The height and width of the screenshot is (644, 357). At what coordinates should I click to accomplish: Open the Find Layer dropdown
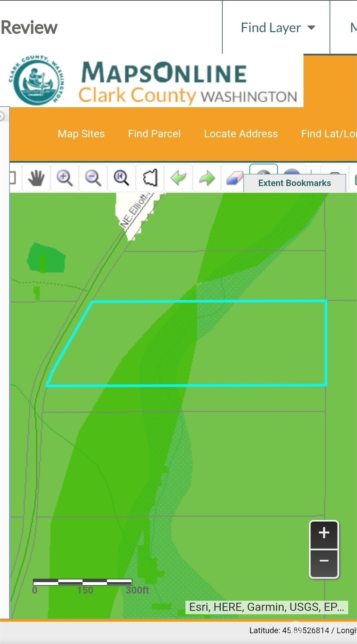coord(277,28)
